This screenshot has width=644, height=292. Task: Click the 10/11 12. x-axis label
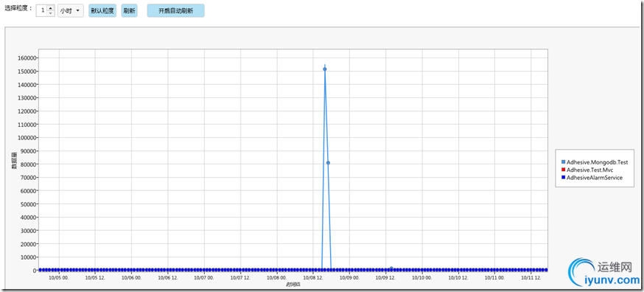[531, 277]
